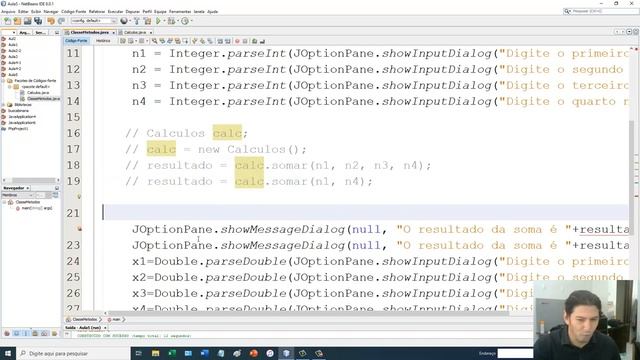Image resolution: width=640 pixels, height=360 pixels.
Task: Open Excel from the taskbar
Action: coord(172,353)
